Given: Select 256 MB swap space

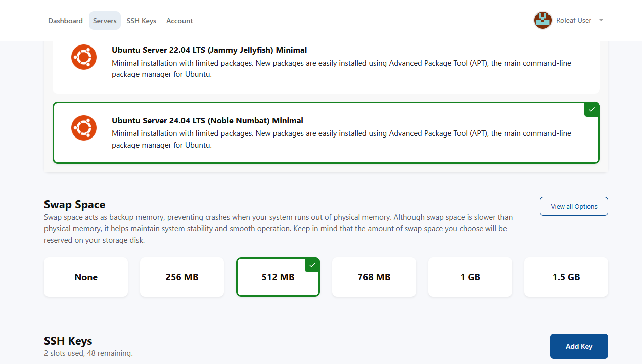Looking at the screenshot, I should [x=182, y=277].
